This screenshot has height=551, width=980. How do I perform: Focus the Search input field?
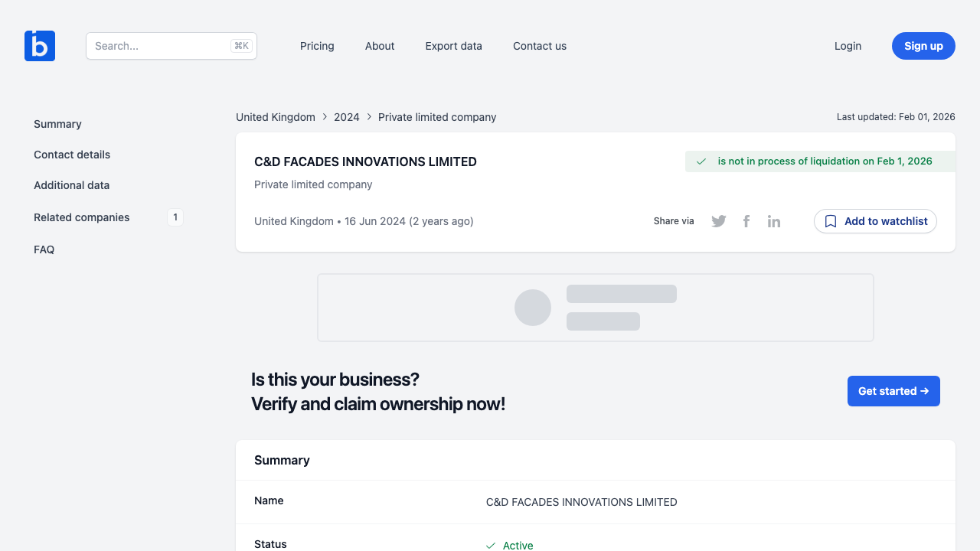[161, 46]
